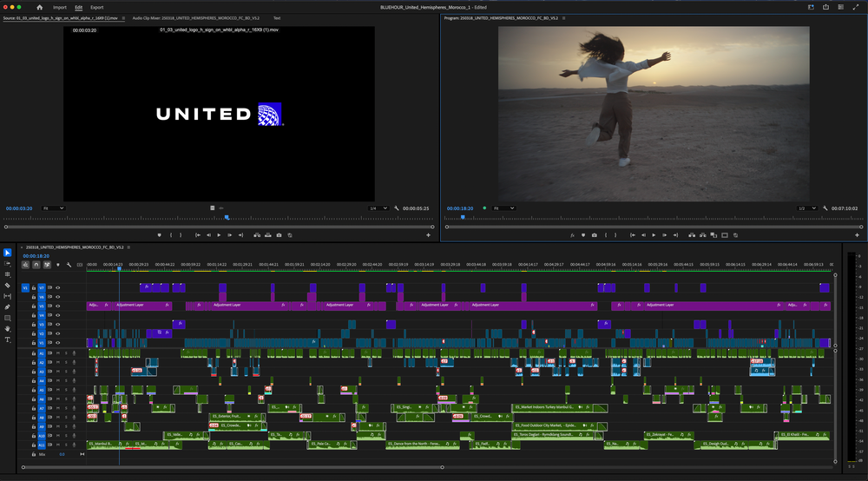
Task: Switch to the Edit tab
Action: point(79,7)
